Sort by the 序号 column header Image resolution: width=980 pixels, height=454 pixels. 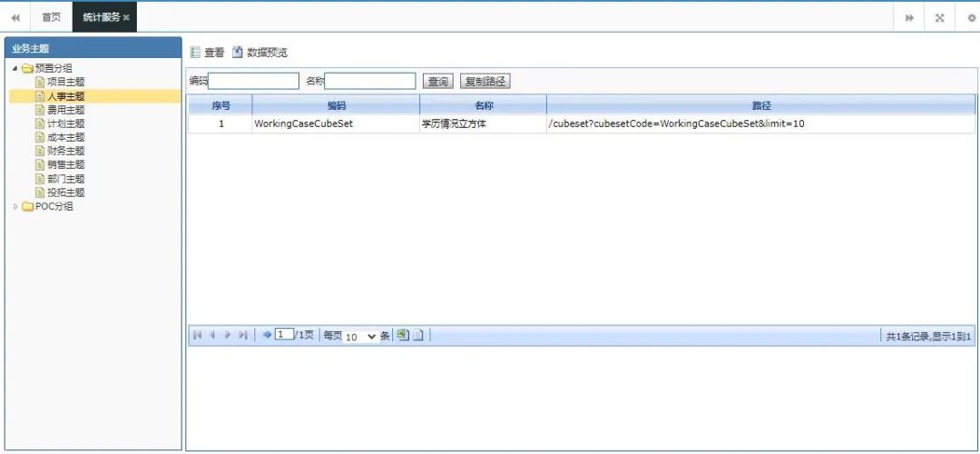click(220, 105)
